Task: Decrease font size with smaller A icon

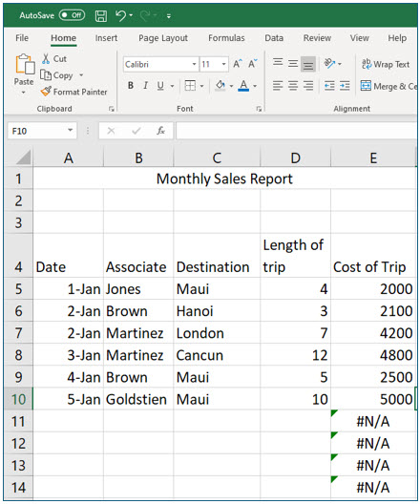Action: coord(253,64)
